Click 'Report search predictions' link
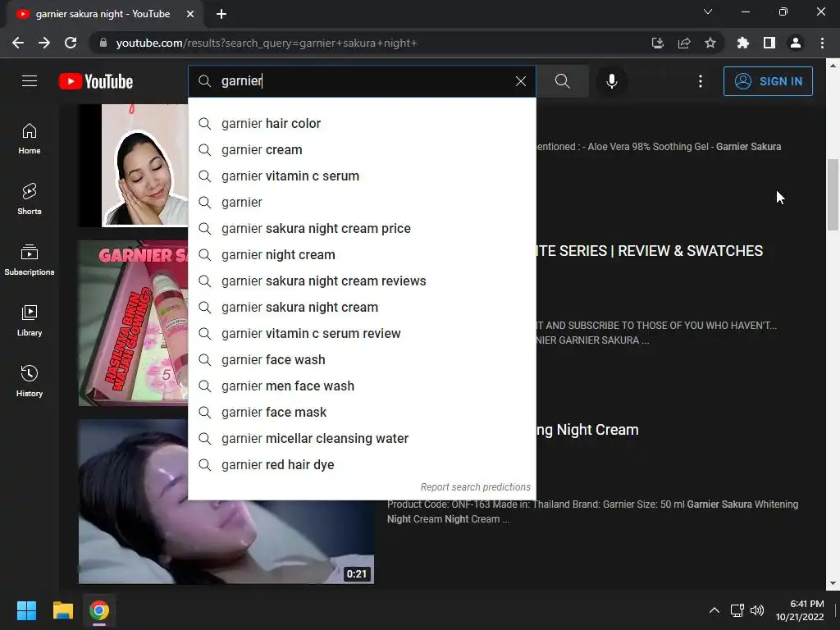 475,487
